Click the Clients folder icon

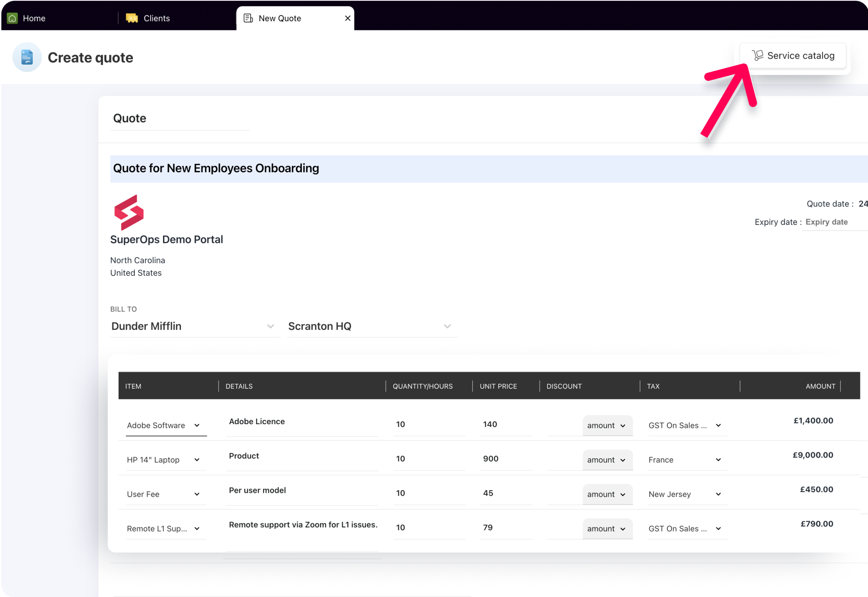(132, 18)
